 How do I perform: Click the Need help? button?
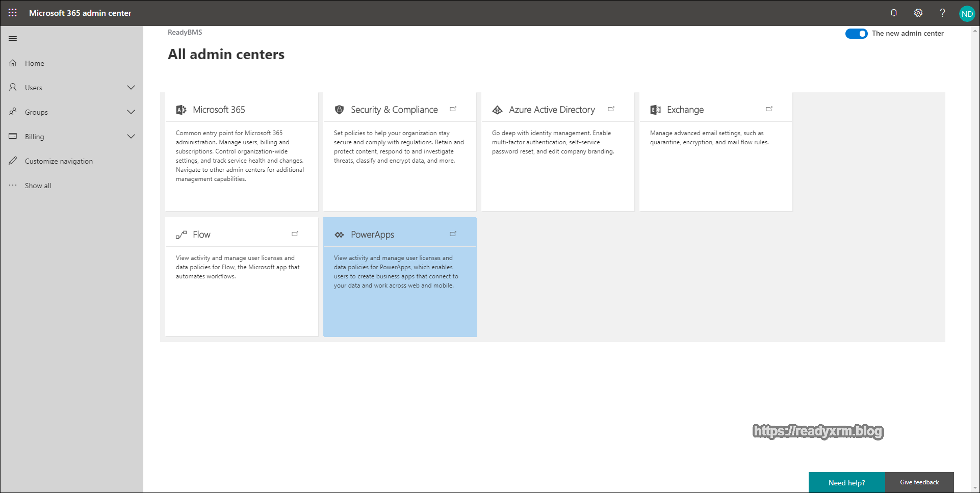[x=846, y=482]
